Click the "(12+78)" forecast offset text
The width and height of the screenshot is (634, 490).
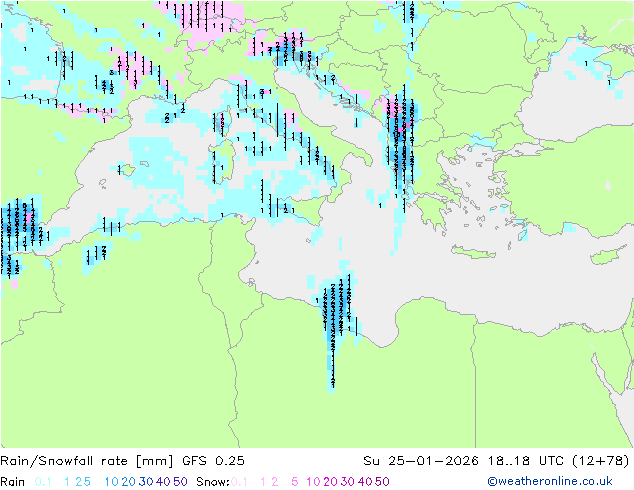click(x=601, y=461)
